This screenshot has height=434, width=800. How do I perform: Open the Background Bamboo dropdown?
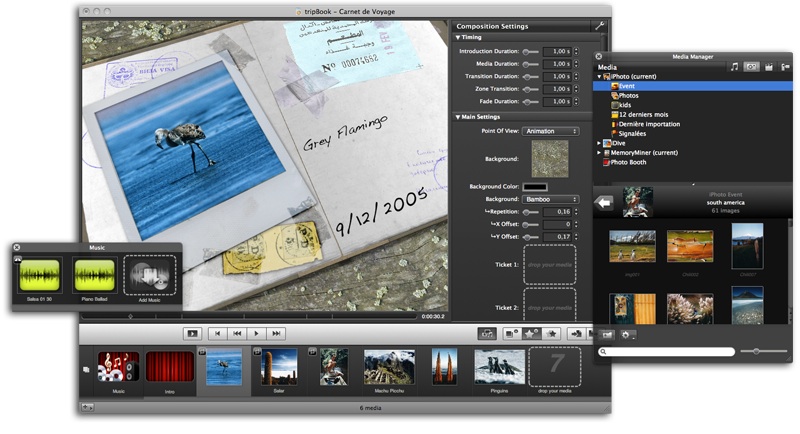(551, 199)
